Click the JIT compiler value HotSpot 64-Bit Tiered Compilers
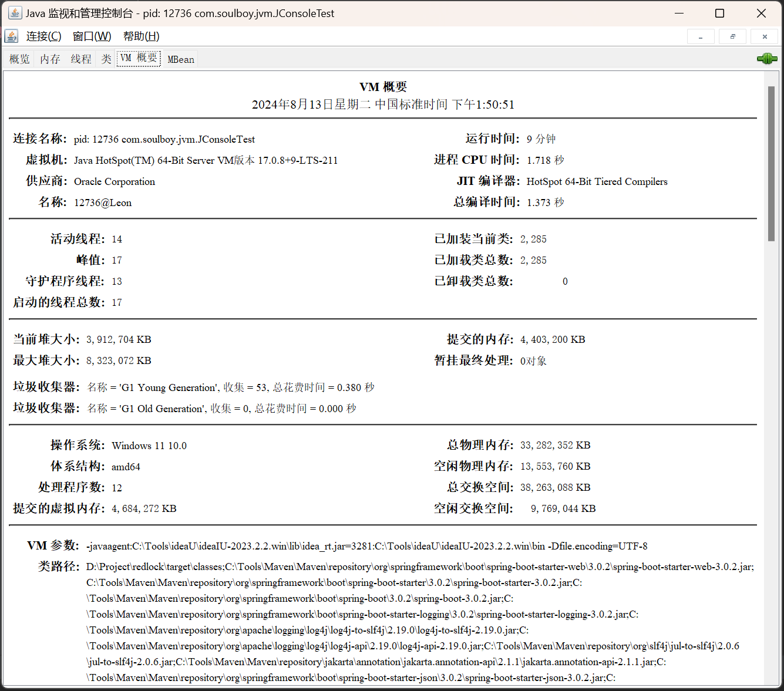The width and height of the screenshot is (784, 691). 597,181
